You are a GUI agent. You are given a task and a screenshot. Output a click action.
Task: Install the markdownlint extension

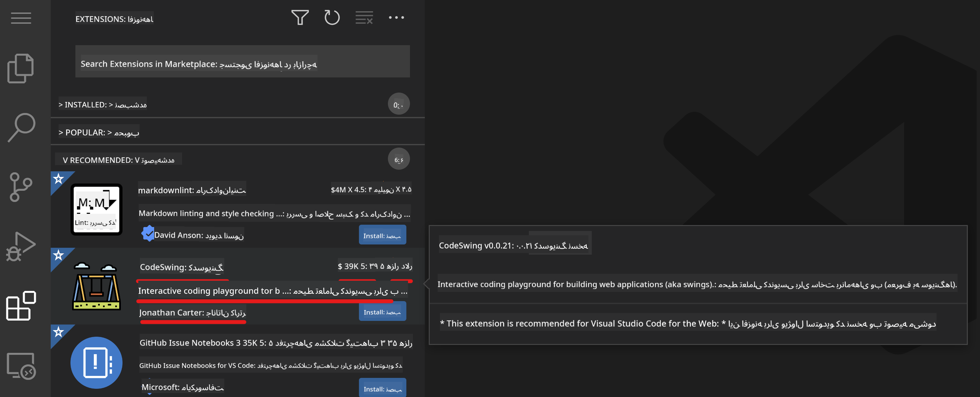382,235
